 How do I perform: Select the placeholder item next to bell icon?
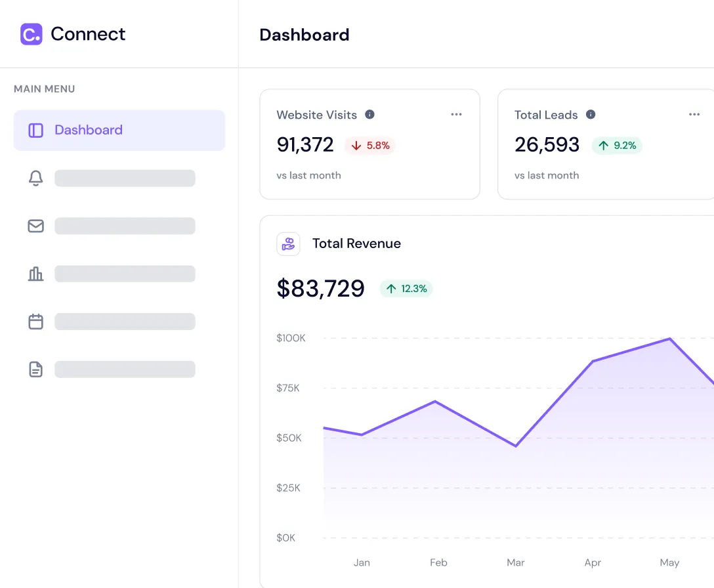[x=125, y=178]
